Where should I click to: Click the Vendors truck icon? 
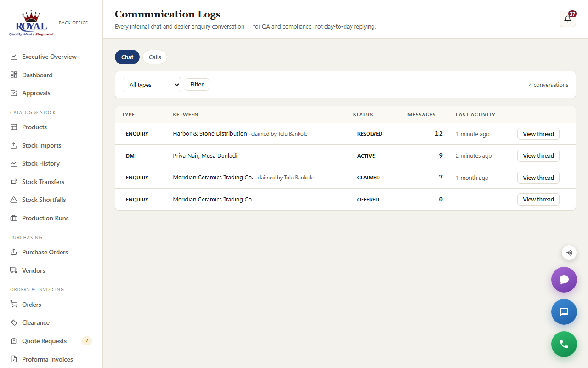(x=14, y=270)
